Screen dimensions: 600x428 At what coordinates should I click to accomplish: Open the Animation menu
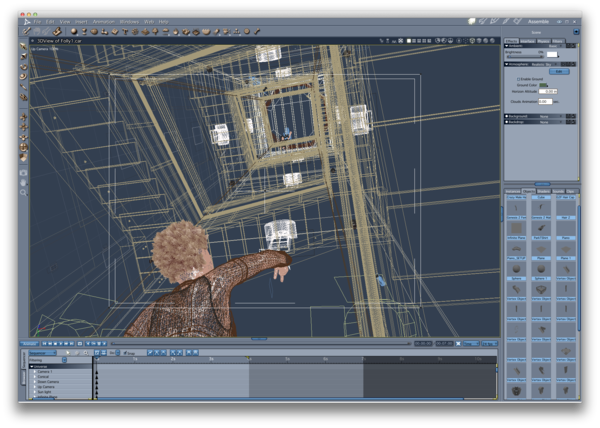pos(103,22)
